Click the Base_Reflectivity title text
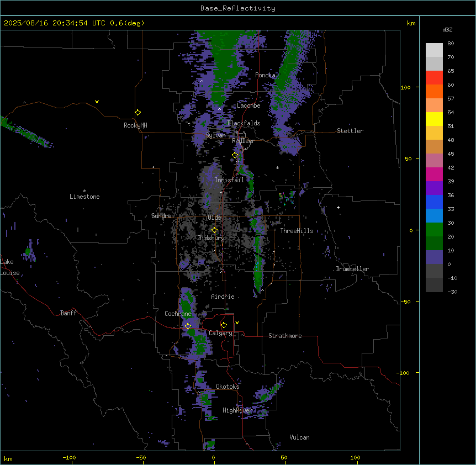 pos(238,8)
